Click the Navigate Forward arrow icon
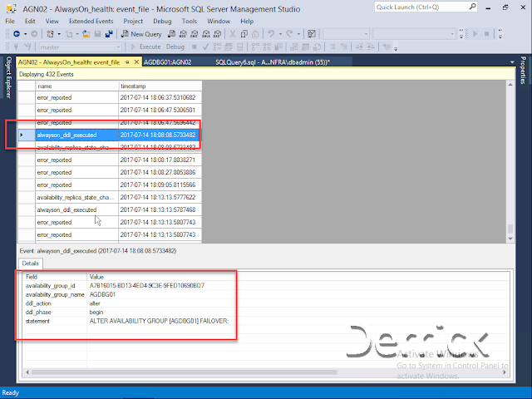 pyautogui.click(x=34, y=33)
